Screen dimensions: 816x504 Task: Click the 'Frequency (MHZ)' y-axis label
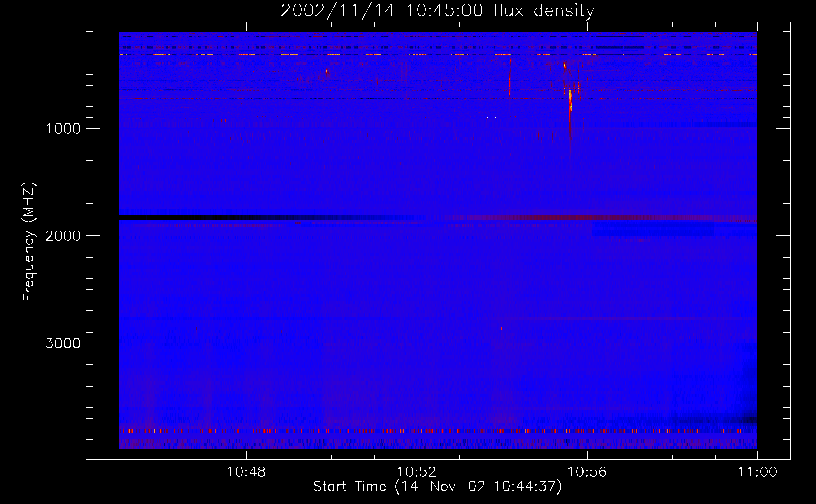pos(29,242)
